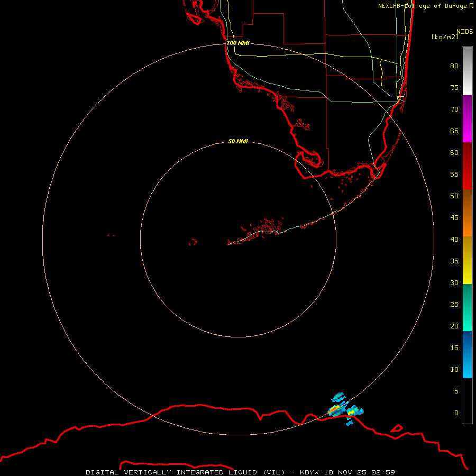Pick the black band of the color scale

click(467, 401)
